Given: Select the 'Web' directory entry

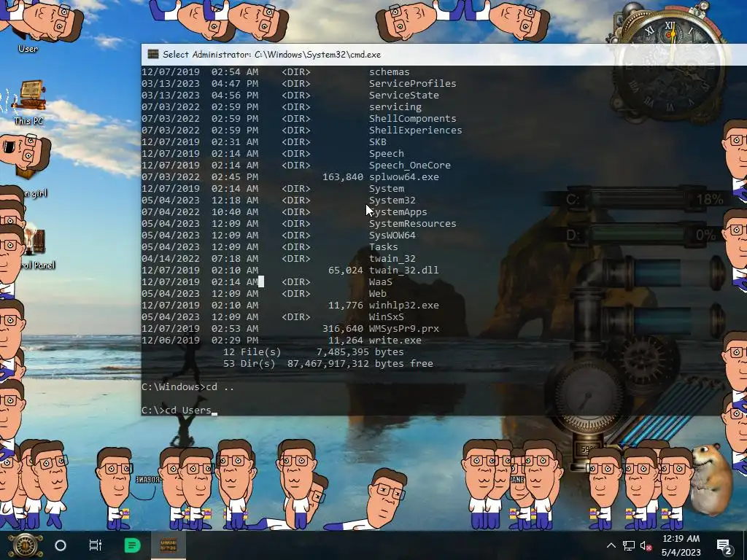Looking at the screenshot, I should 378,293.
